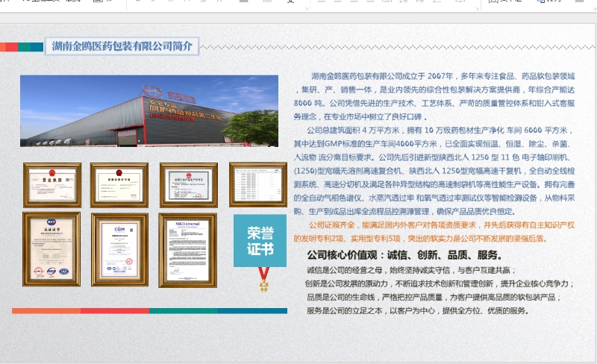
Task: Click the 湖南金鸥医药包装有限公司简介 title box
Action: point(122,46)
